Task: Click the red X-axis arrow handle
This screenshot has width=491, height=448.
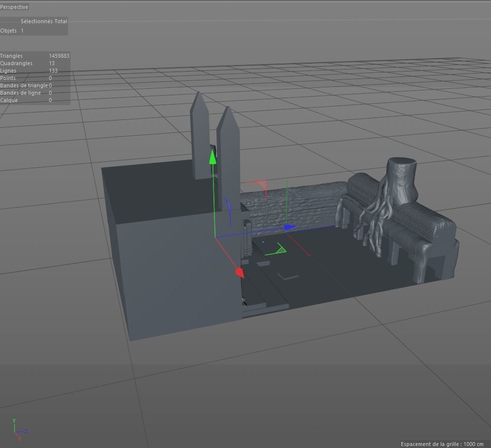Action: 240,272
